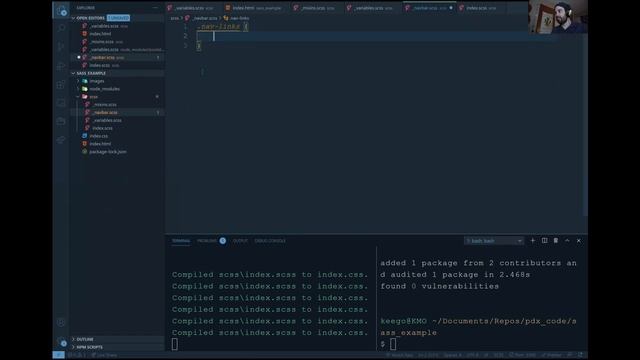
Task: Click the Problems count badge
Action: point(222,241)
